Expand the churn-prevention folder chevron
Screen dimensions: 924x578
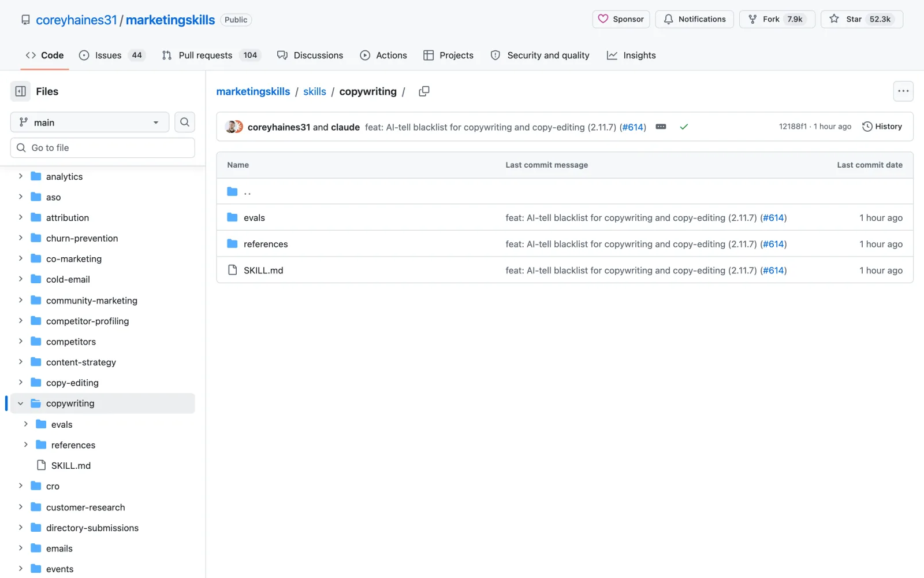click(20, 238)
